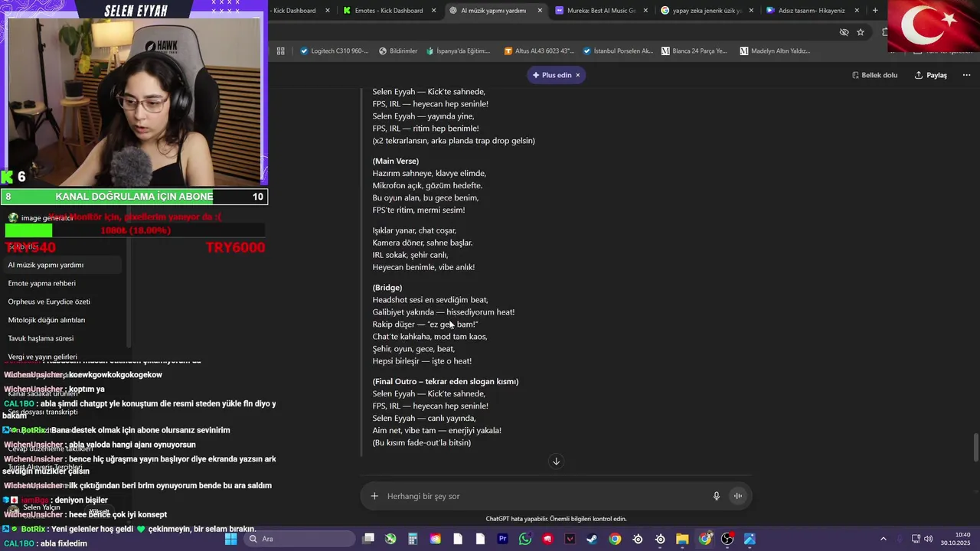
Task: Open İspanya'da Eğitim bookmark
Action: (x=458, y=51)
